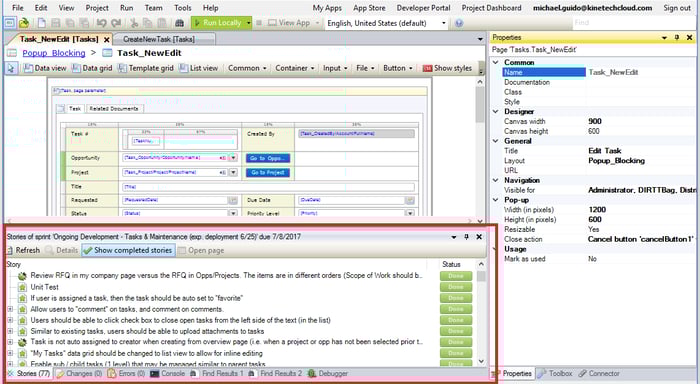This screenshot has height=384, width=700.
Task: Click the redo arrow icon
Action: pos(117,23)
